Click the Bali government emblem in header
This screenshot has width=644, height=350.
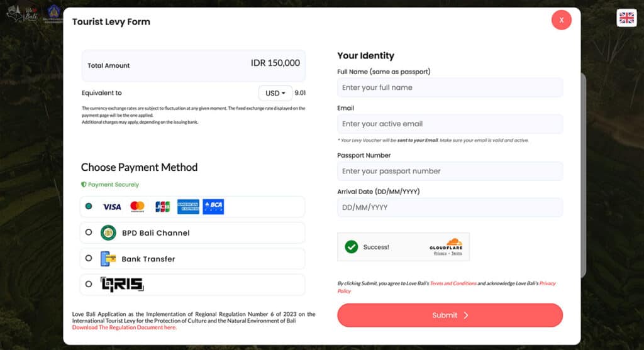(53, 14)
